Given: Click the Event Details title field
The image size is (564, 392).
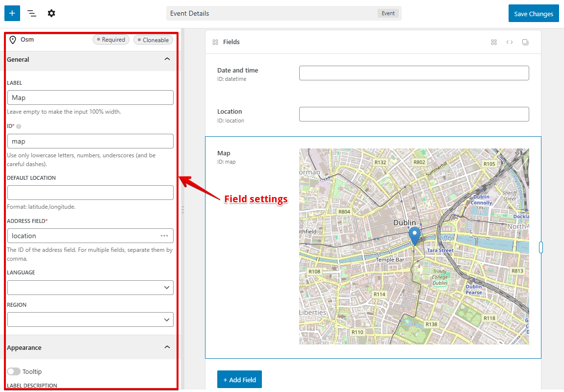Looking at the screenshot, I should point(284,13).
